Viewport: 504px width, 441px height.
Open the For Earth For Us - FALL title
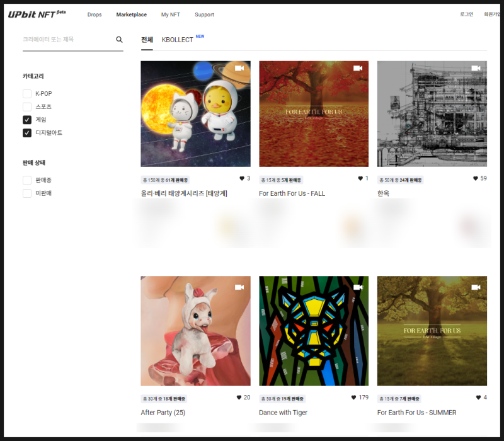292,193
